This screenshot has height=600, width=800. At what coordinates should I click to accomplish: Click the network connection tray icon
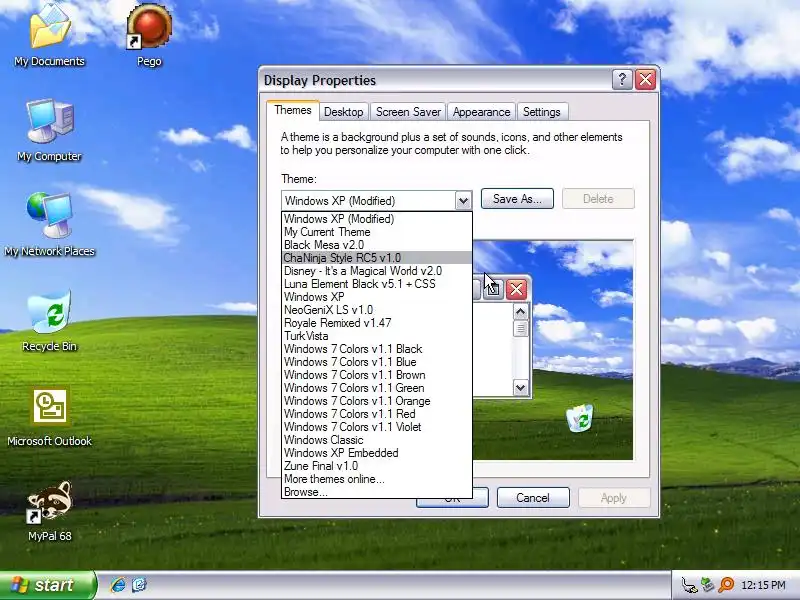690,585
